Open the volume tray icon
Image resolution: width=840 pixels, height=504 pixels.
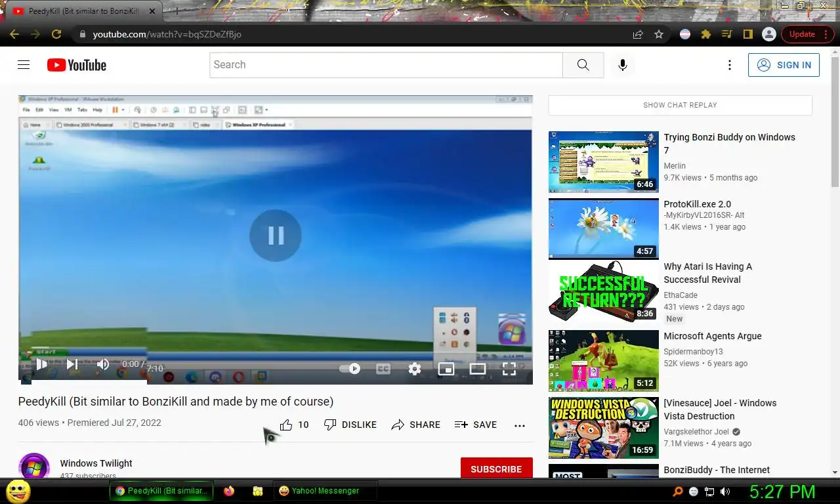[x=725, y=492]
